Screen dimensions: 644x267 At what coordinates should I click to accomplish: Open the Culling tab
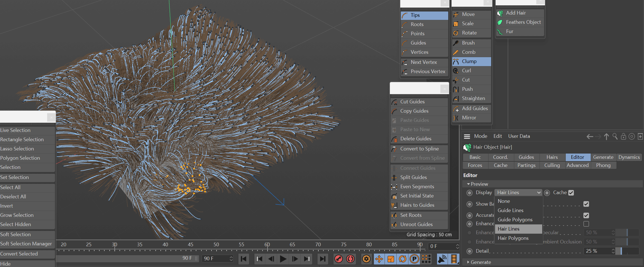pyautogui.click(x=552, y=165)
